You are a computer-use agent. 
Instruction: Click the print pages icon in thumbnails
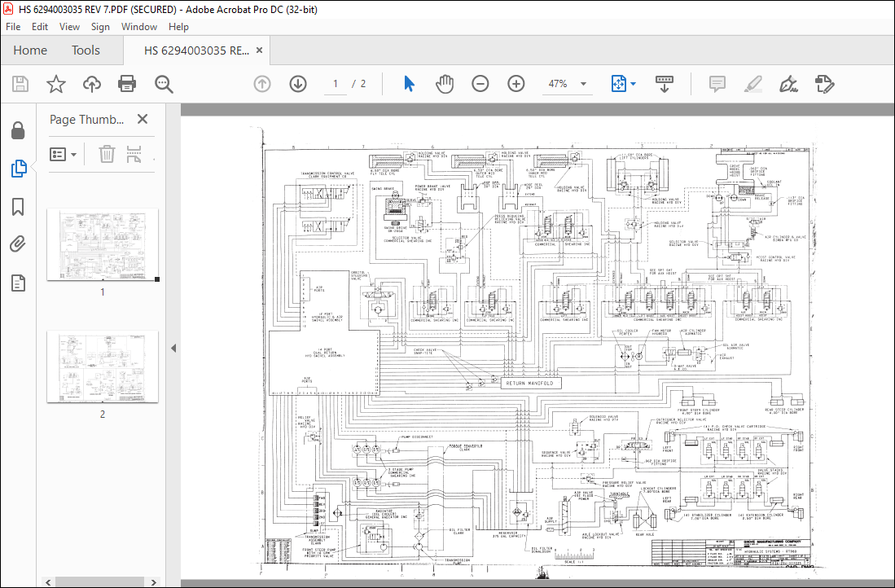point(134,154)
